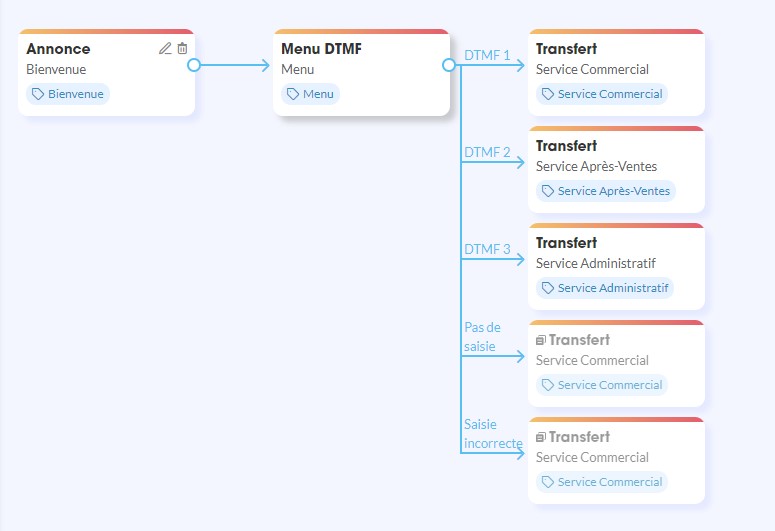Click the Service Commercial tag under DTMF 1
The height and width of the screenshot is (531, 775).
tap(601, 94)
